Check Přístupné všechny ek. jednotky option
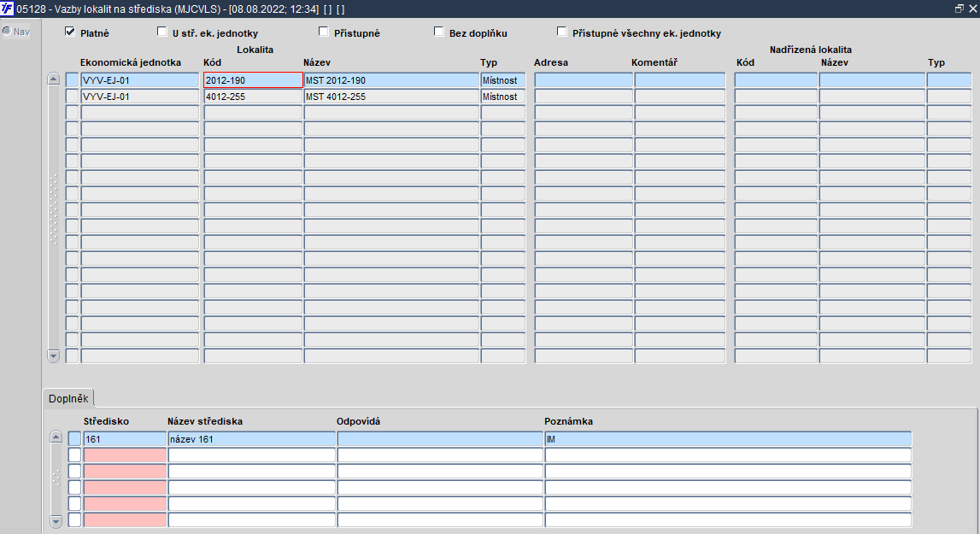Screen dimensions: 980x534 coord(562,32)
